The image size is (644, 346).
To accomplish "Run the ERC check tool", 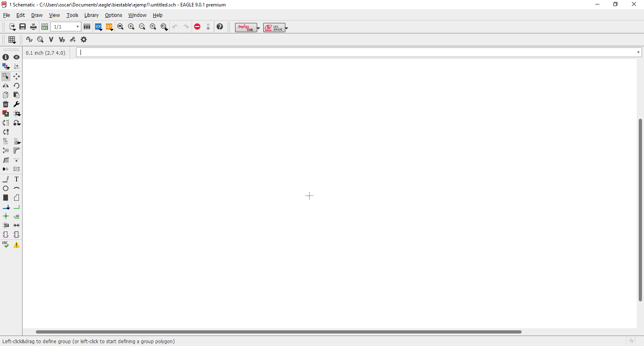I will [6, 245].
